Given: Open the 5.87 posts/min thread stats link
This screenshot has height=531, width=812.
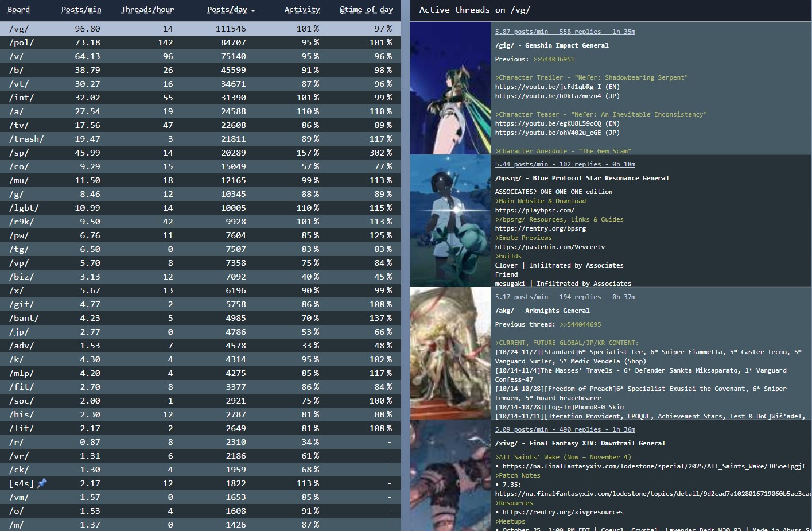Looking at the screenshot, I should [565, 32].
